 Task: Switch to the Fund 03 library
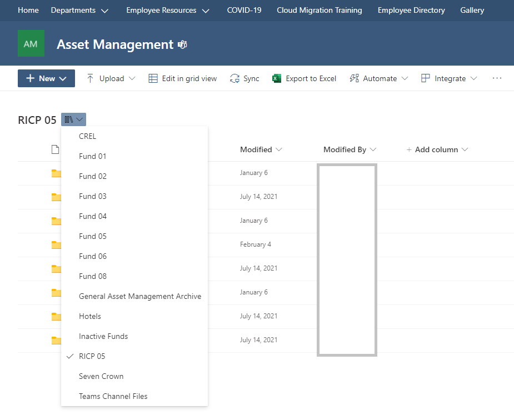(x=134, y=196)
